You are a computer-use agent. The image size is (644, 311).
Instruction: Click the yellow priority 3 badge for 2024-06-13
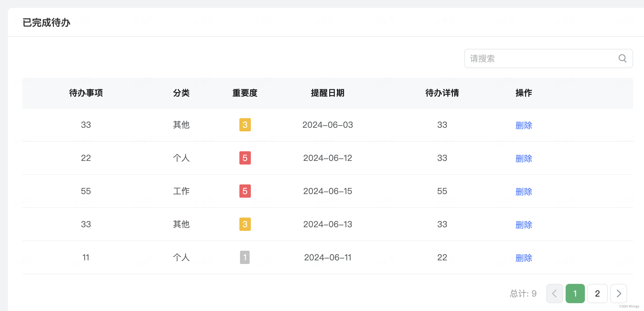coord(245,224)
